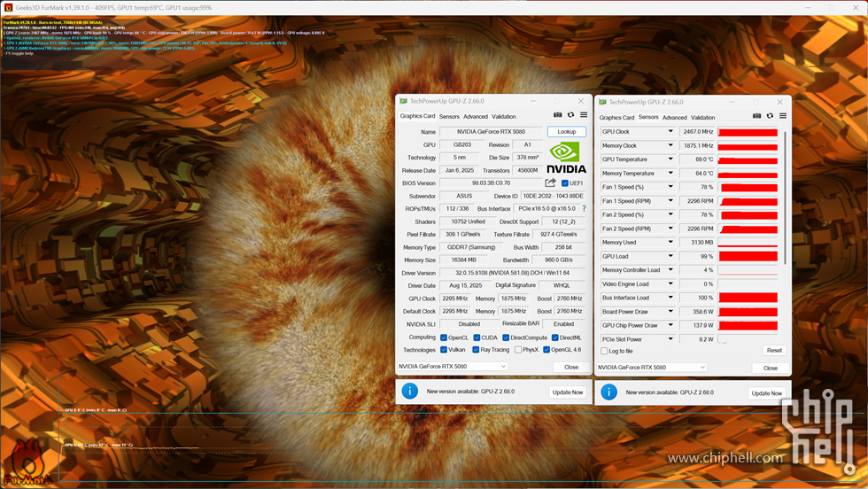
Task: Switch to Advanced tab in right GPU-Z window
Action: [674, 118]
